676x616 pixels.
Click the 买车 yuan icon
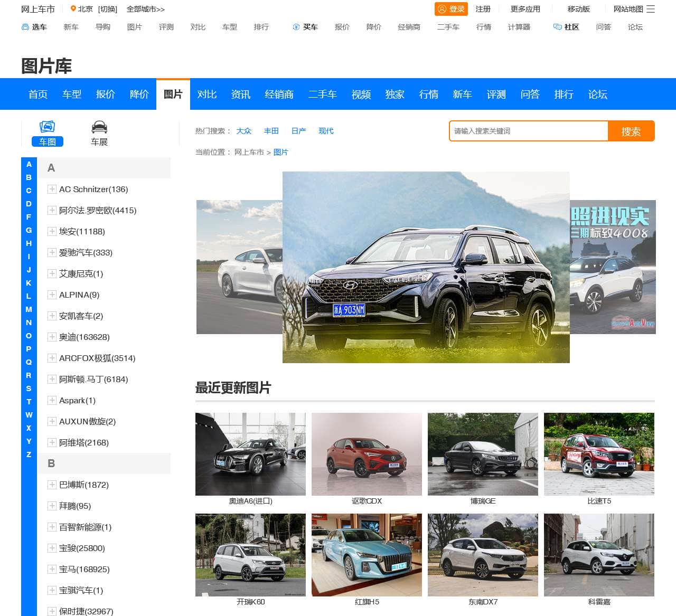(296, 27)
